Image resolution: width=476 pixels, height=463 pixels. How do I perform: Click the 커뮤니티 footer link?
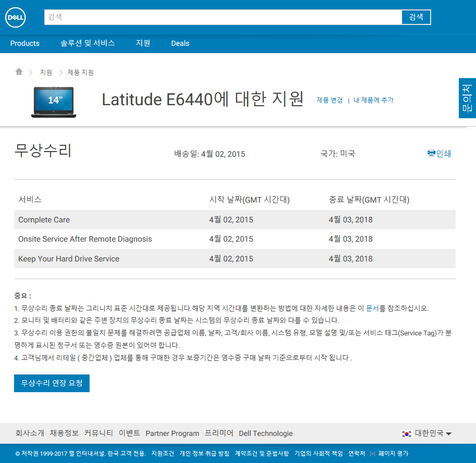(98, 433)
